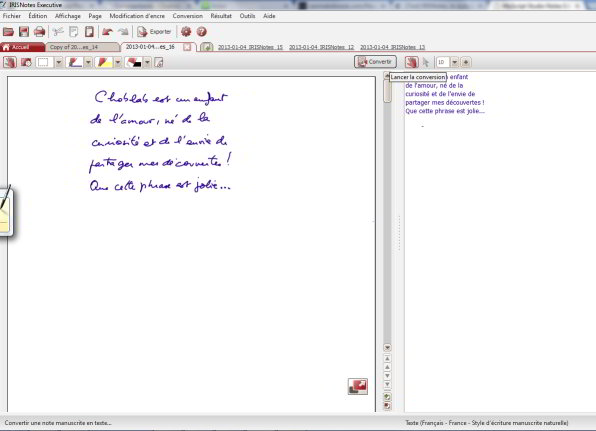The width and height of the screenshot is (596, 431).
Task: Click the Convertir button
Action: click(x=375, y=62)
